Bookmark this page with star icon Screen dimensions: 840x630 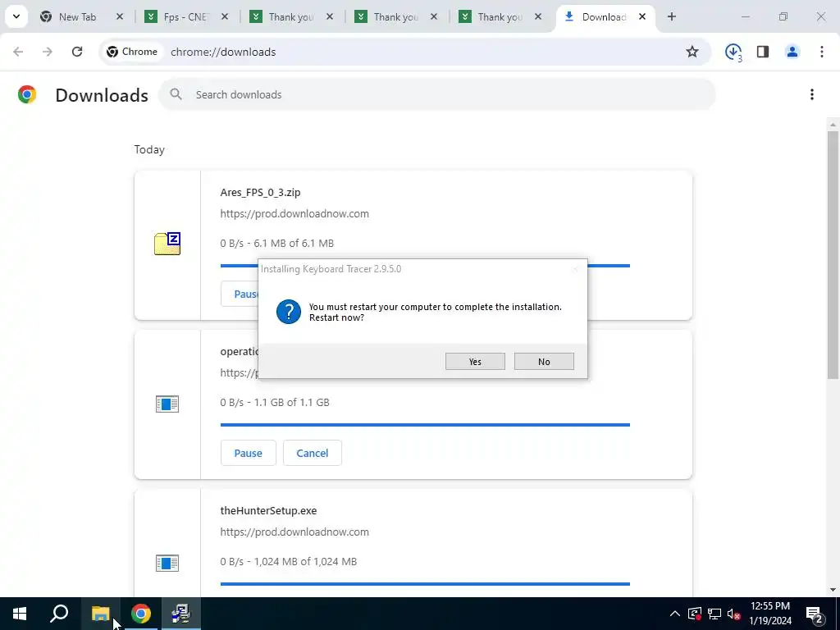click(692, 52)
